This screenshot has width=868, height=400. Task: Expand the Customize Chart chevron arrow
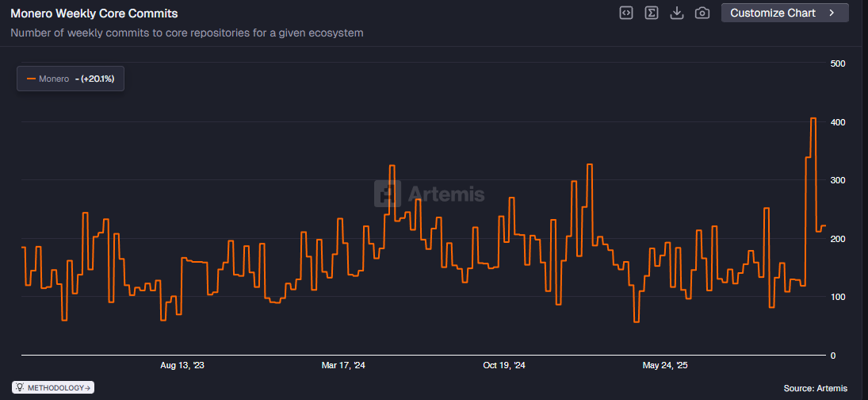tap(832, 13)
